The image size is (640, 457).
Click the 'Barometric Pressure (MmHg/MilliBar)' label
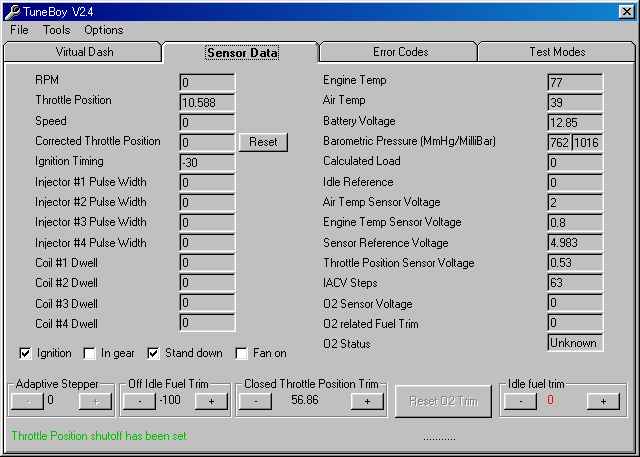(409, 142)
